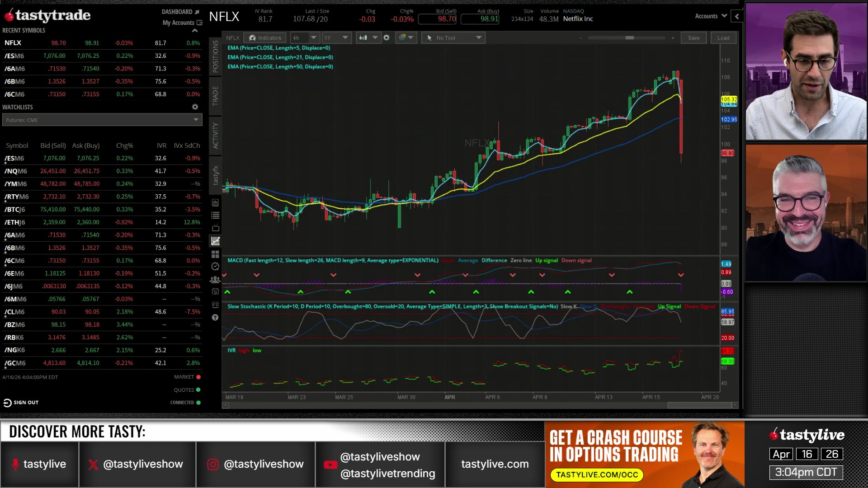This screenshot has height=488, width=868.
Task: Open the chart view sidebar icon
Action: click(216, 241)
